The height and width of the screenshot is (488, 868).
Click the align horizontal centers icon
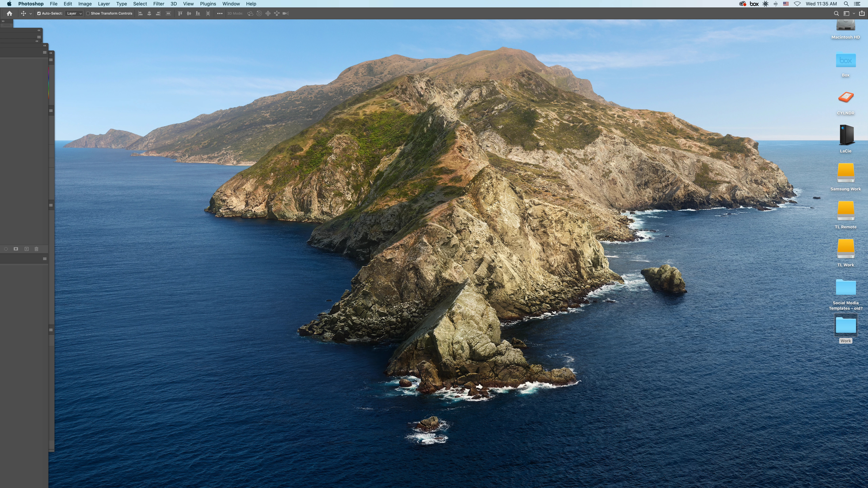149,14
